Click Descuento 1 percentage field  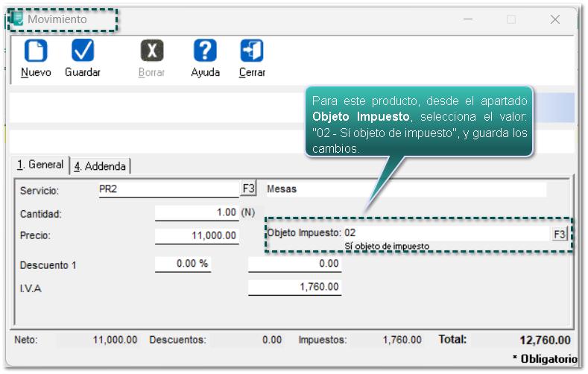click(x=183, y=264)
